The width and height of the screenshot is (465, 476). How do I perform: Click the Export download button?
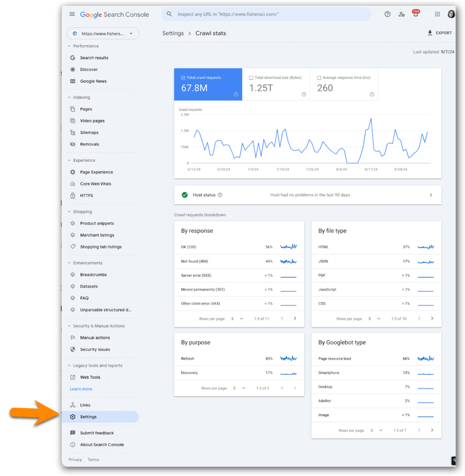pyautogui.click(x=439, y=33)
